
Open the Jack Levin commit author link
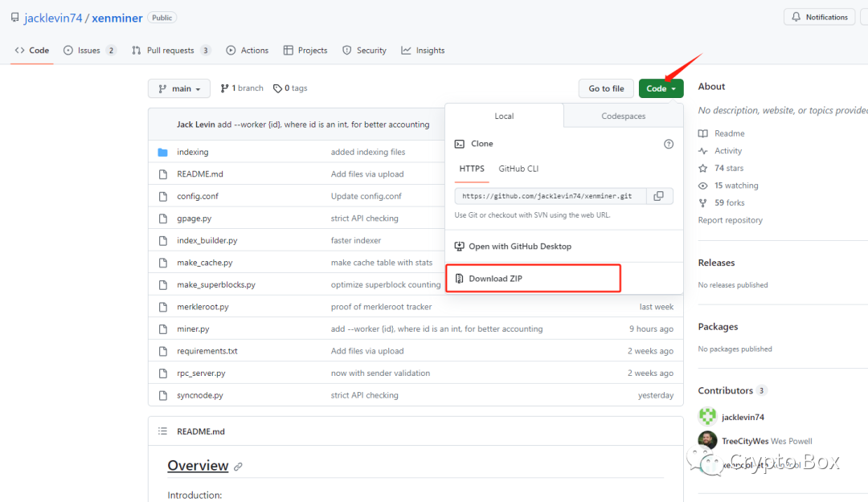point(196,124)
